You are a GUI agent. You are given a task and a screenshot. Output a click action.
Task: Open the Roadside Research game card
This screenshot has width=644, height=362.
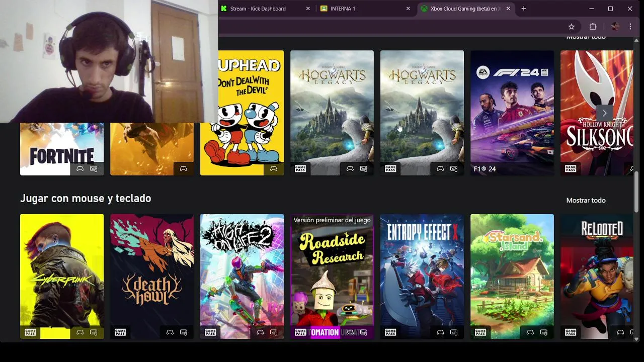332,277
